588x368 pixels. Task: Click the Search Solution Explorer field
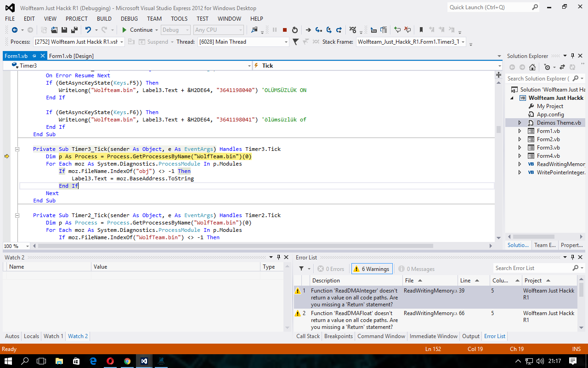coord(538,79)
